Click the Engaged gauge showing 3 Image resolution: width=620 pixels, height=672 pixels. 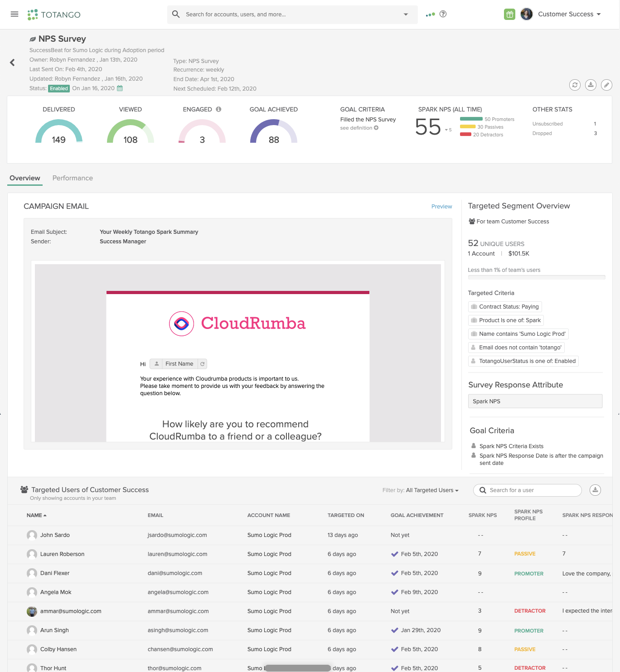point(202,131)
